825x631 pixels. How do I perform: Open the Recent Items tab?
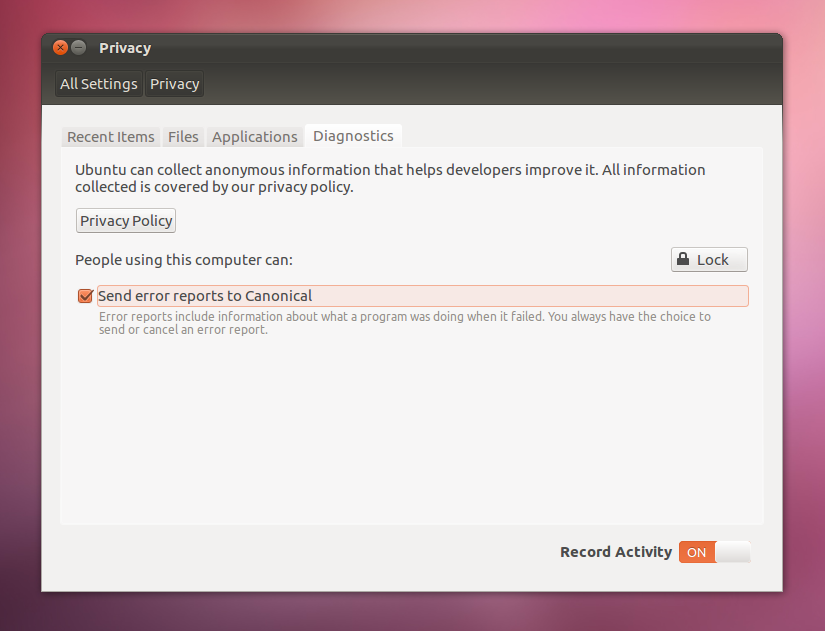pyautogui.click(x=110, y=137)
